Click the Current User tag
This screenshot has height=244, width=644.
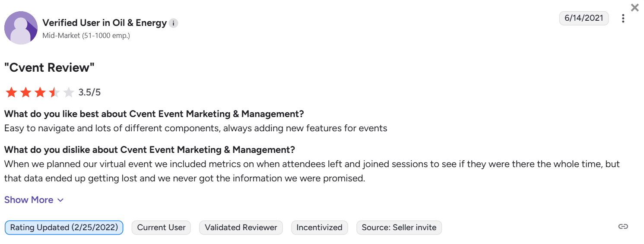(161, 228)
